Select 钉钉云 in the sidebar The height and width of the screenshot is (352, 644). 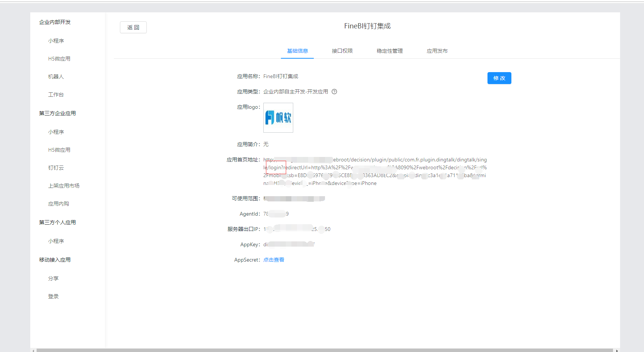(x=56, y=168)
